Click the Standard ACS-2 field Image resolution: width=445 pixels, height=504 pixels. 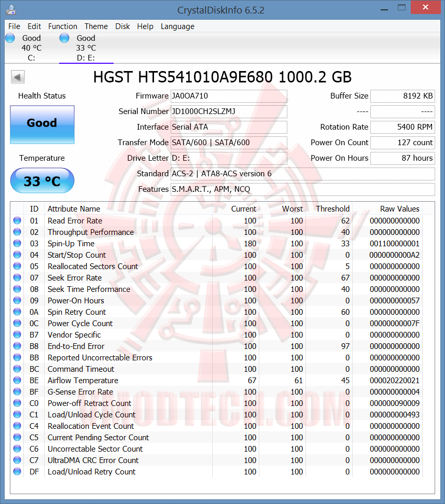pos(302,174)
